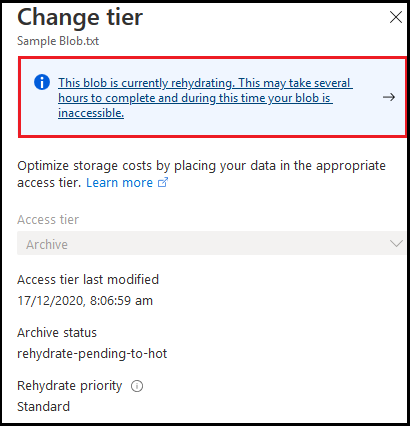
Task: Click the blue info icon in the banner
Action: (x=42, y=82)
